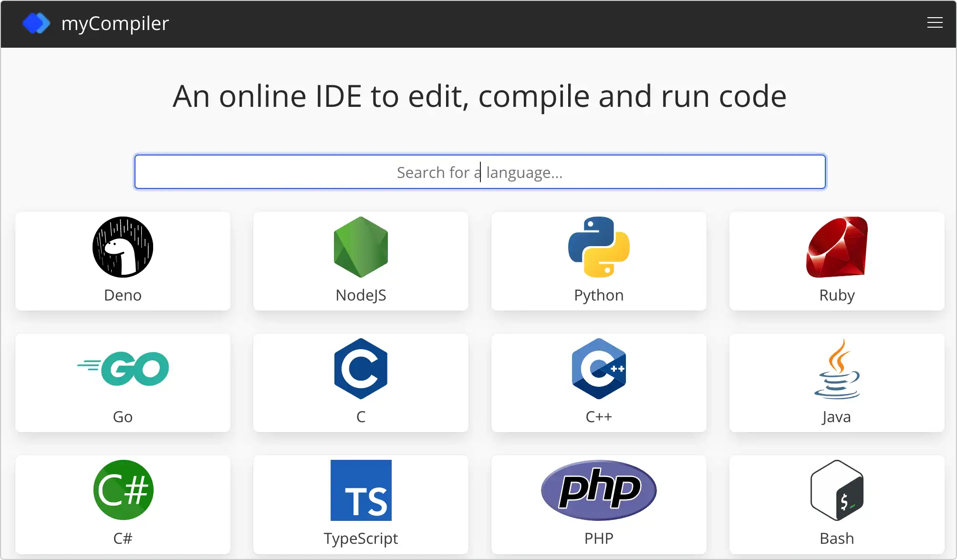Click the myCompiler blue diamond logo

pos(36,23)
